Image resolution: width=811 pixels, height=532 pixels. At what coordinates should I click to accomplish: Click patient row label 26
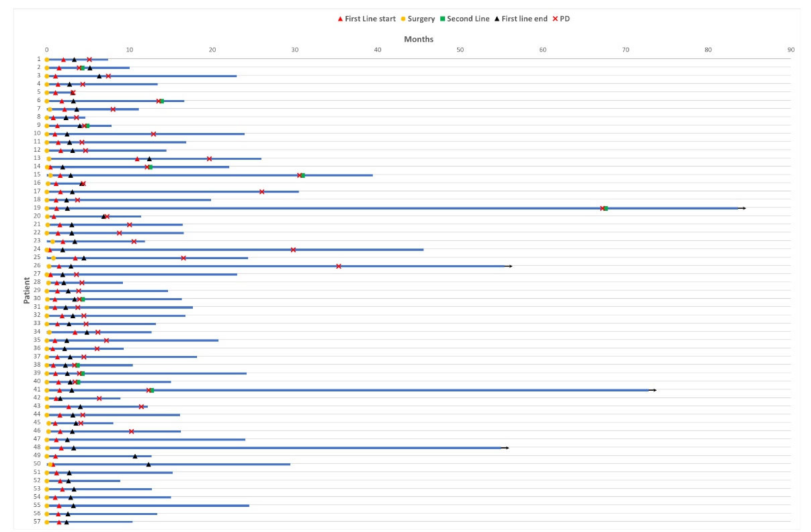[37, 265]
